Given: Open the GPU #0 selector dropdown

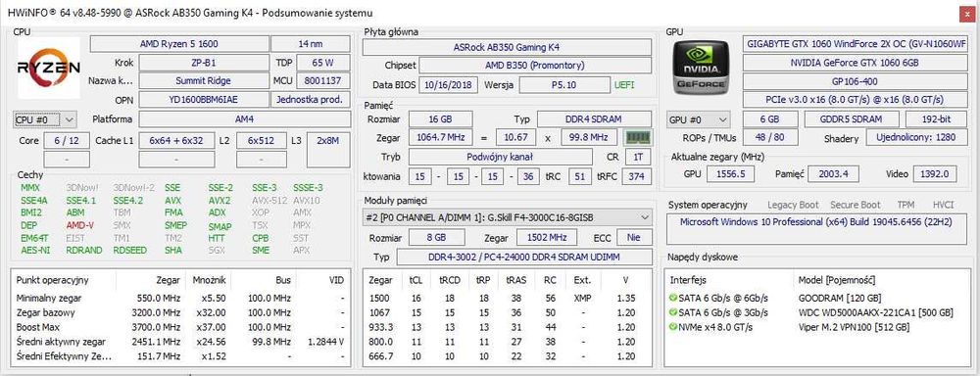Looking at the screenshot, I should click(699, 119).
